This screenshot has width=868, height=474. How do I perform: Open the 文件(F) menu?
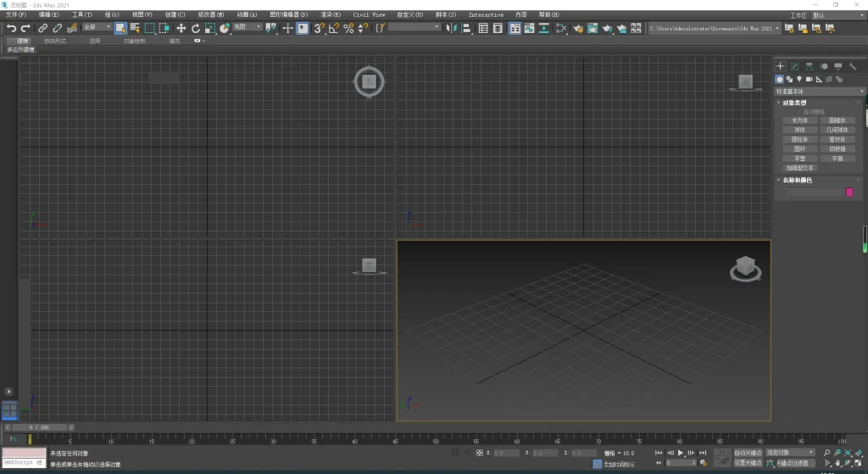[16, 15]
